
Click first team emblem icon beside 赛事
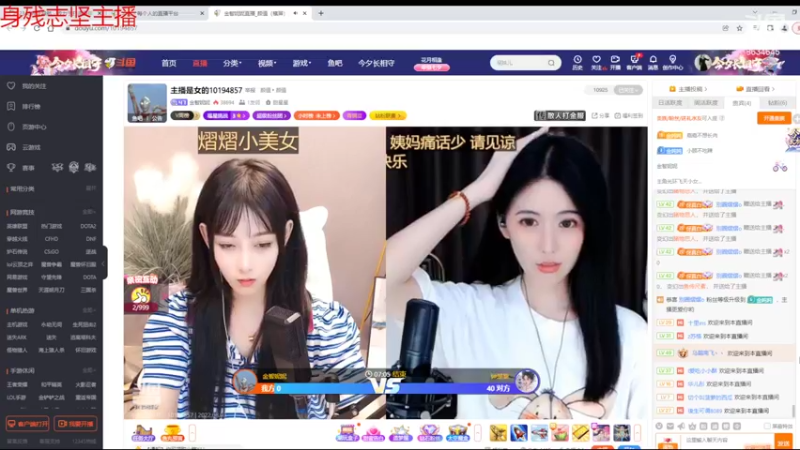(57, 167)
